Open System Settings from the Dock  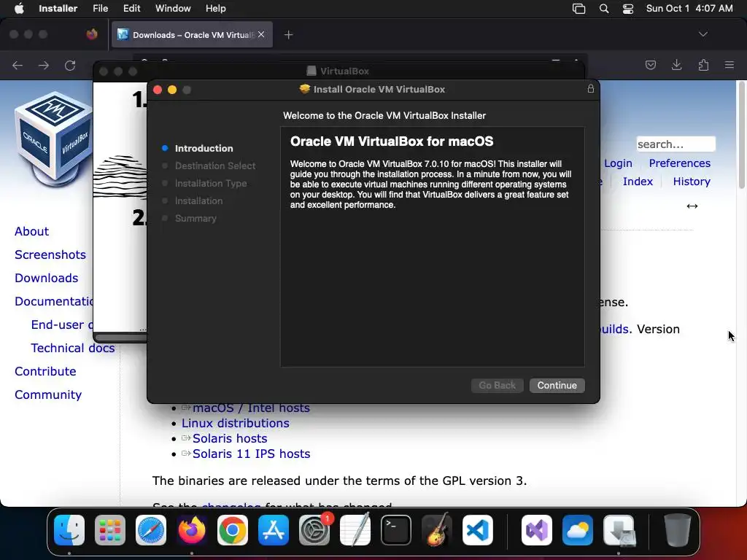(314, 530)
